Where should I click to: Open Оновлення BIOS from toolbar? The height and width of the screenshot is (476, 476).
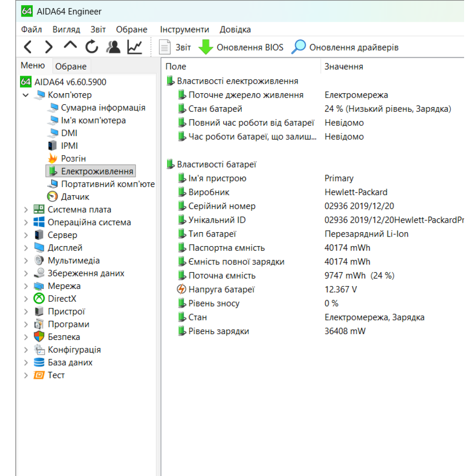pos(241,48)
